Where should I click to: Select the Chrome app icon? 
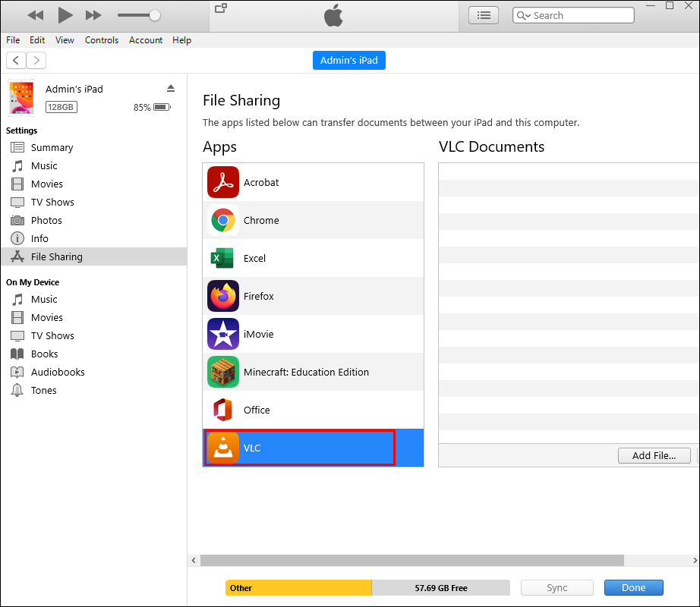[x=223, y=220]
